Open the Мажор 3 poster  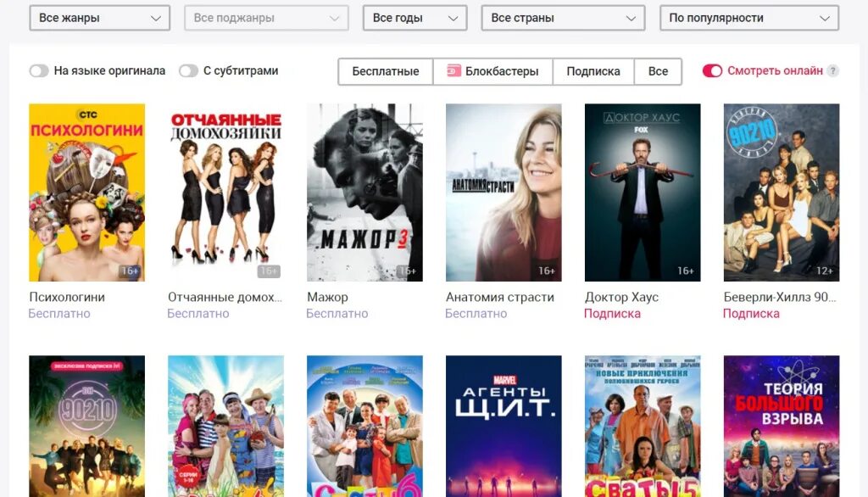click(x=364, y=193)
